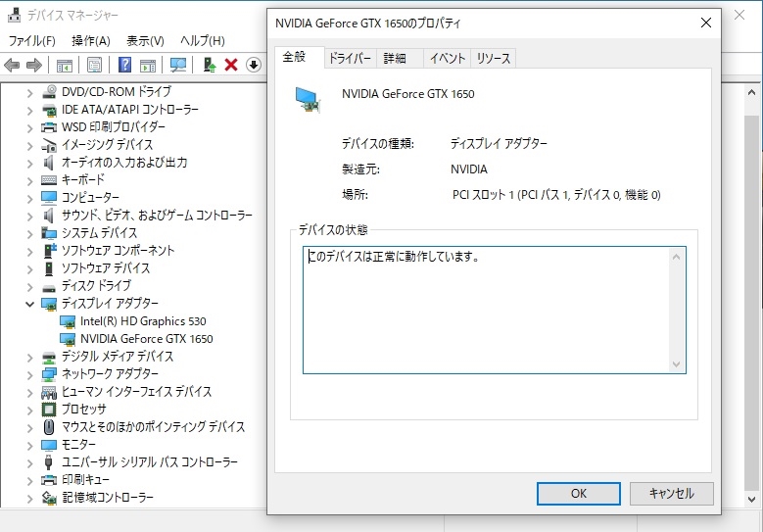Select the イメージング デバイス icon
Image resolution: width=763 pixels, height=532 pixels.
(49, 145)
